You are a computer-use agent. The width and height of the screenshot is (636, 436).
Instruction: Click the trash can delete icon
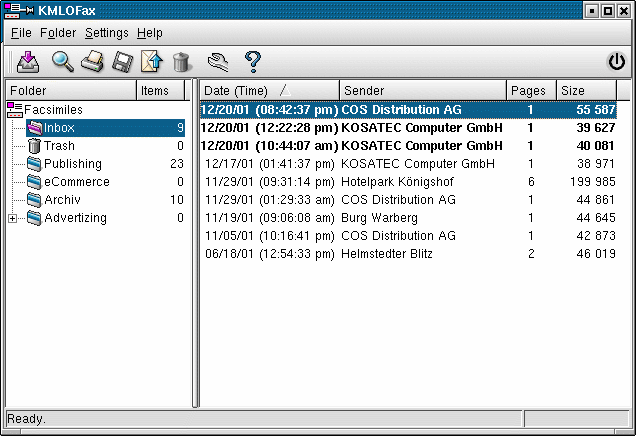[x=181, y=62]
